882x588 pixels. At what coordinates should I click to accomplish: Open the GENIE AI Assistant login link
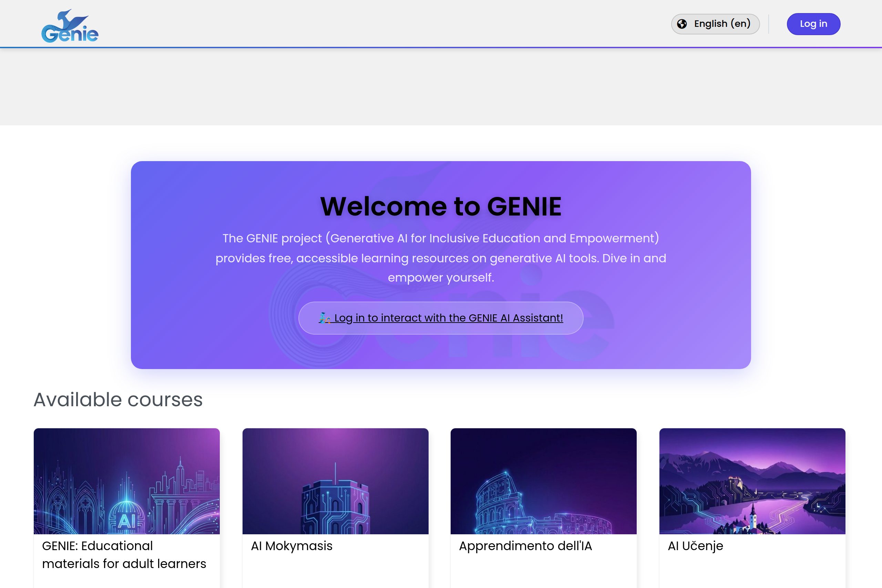441,318
